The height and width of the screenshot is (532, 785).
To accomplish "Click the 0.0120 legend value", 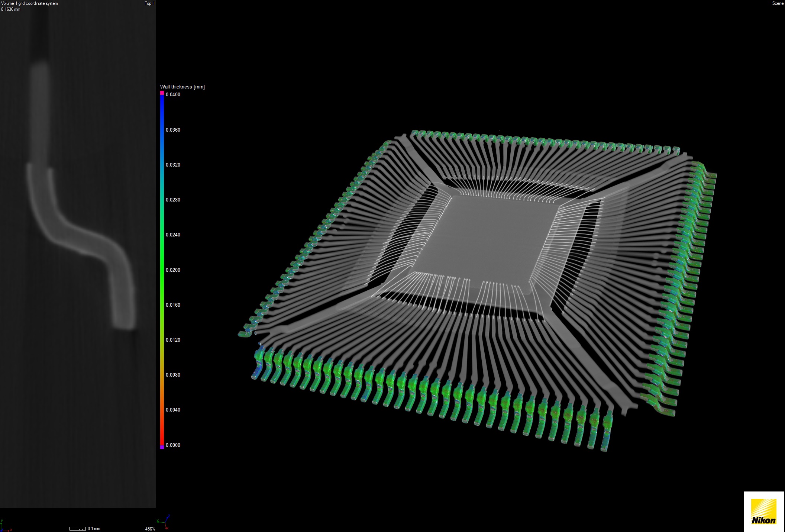I will point(173,340).
